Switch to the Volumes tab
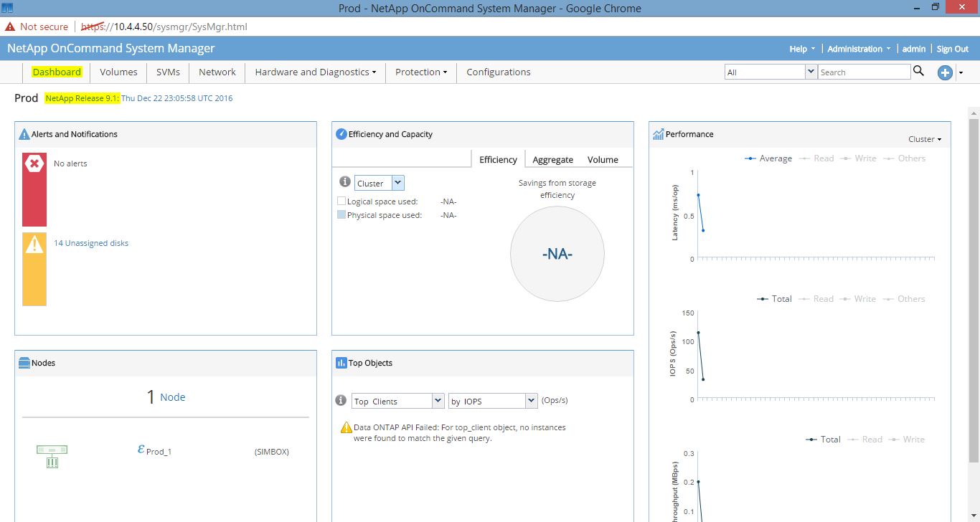This screenshot has width=980, height=522. 118,72
